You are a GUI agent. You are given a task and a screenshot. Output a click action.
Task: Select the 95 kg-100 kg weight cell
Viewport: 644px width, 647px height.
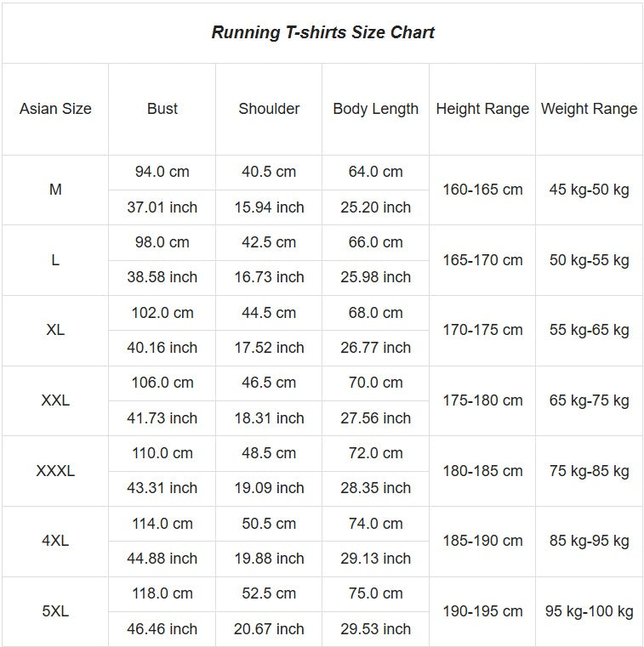589,611
